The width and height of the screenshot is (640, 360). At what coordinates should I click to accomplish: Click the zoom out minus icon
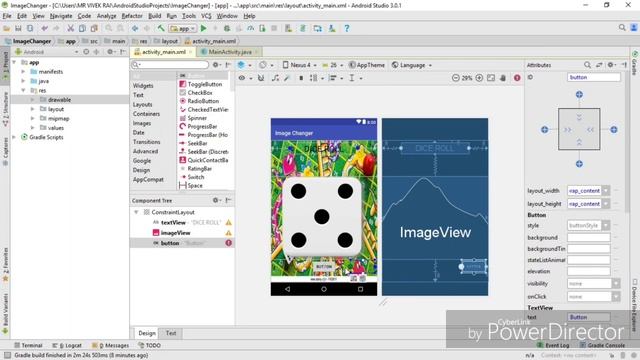(x=456, y=78)
